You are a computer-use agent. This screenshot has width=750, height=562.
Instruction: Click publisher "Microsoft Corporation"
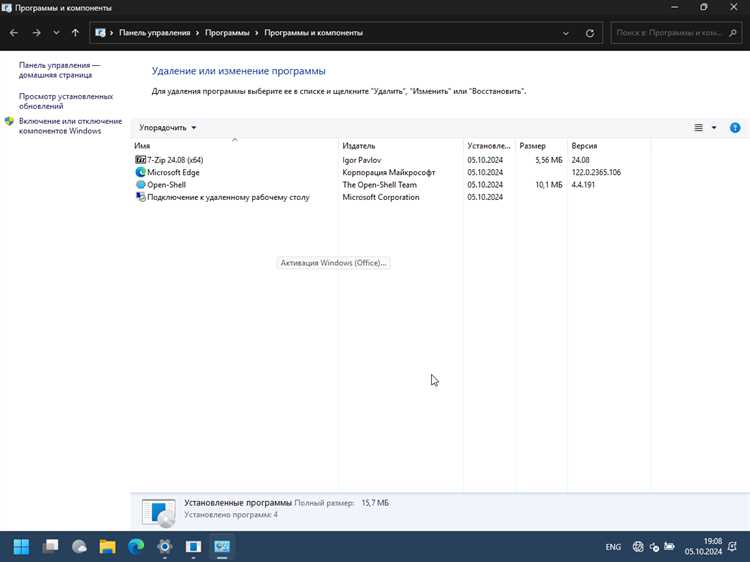[x=380, y=197]
